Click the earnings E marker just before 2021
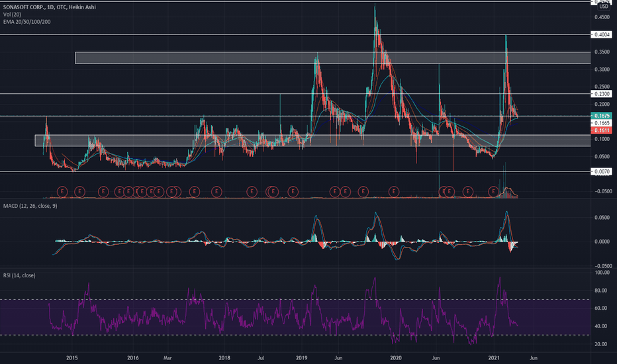This screenshot has width=617, height=364. pyautogui.click(x=493, y=192)
